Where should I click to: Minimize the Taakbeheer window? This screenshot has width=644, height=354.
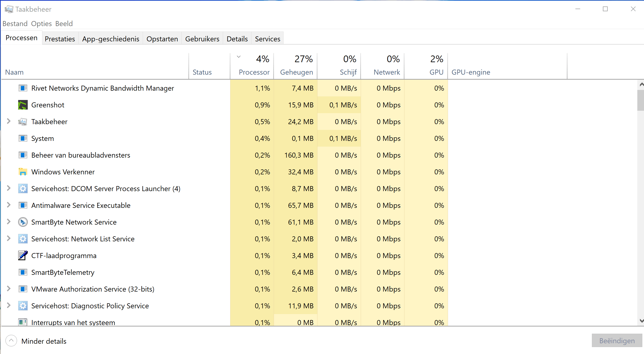click(578, 9)
